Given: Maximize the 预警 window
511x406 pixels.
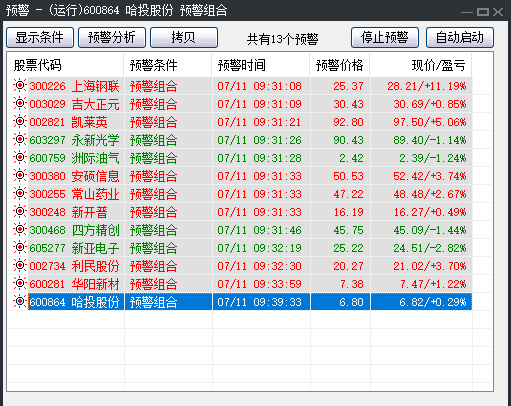Looking at the screenshot, I should tap(483, 12).
